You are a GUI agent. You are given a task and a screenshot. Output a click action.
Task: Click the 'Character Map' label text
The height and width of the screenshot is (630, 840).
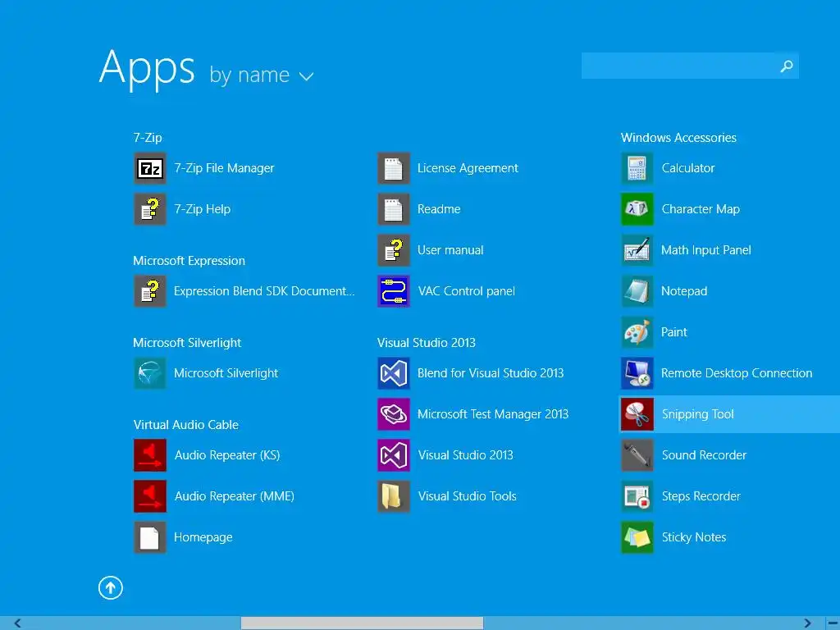tap(701, 209)
